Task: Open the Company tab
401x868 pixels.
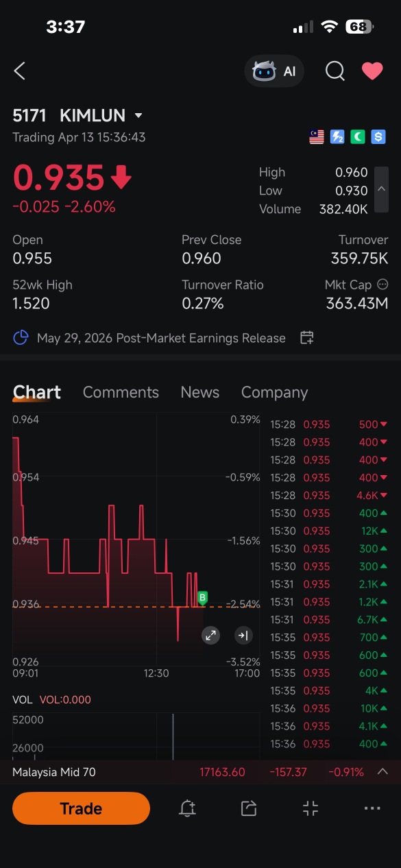Action: tap(274, 392)
